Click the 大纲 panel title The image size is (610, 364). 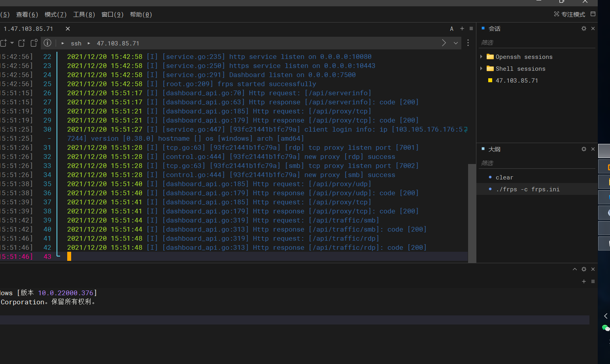[x=495, y=149]
